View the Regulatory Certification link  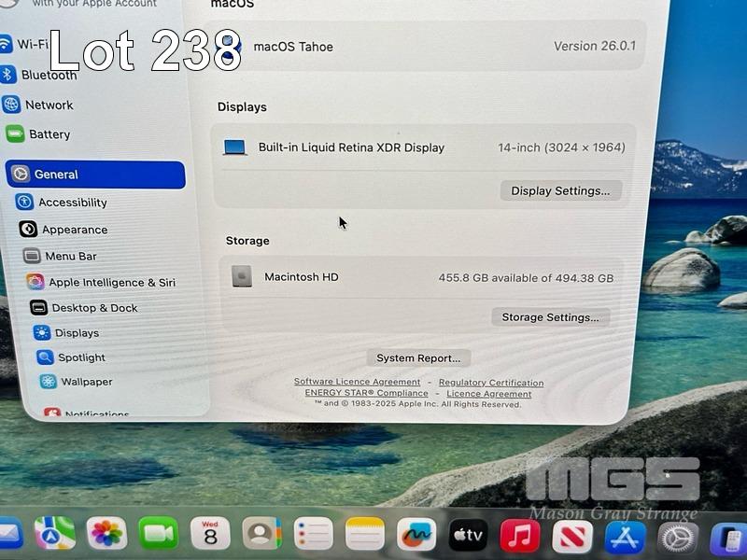(490, 383)
